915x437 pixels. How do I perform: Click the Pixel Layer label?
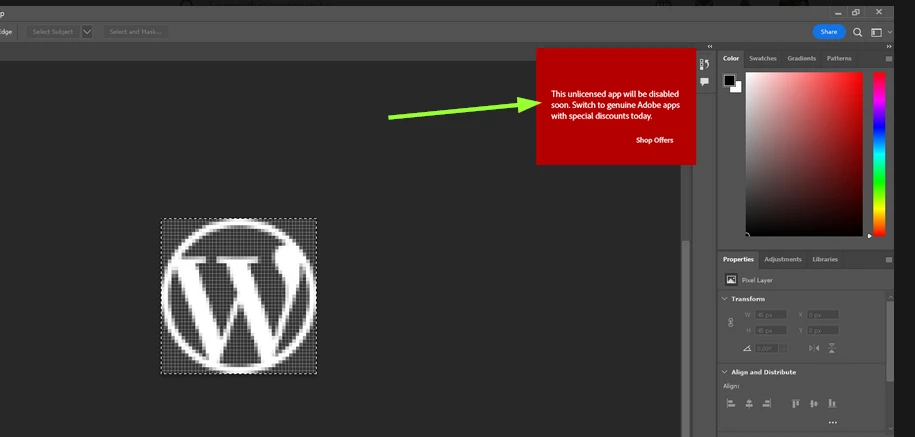coord(757,280)
